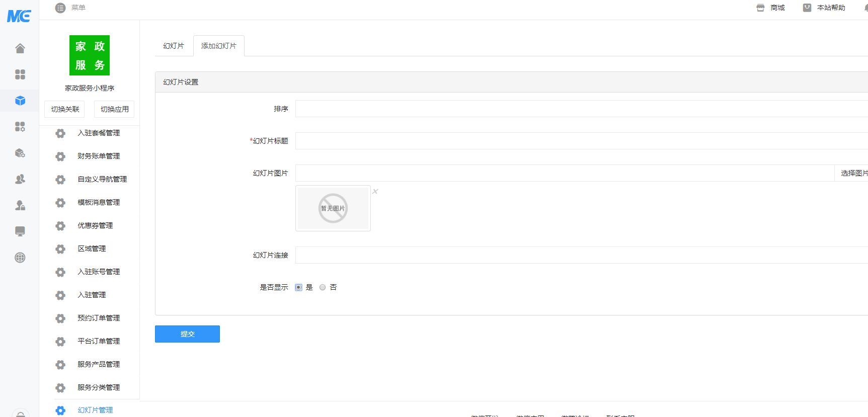Click gear icon next to 平台订单管理
The width and height of the screenshot is (868, 417).
pyautogui.click(x=60, y=342)
